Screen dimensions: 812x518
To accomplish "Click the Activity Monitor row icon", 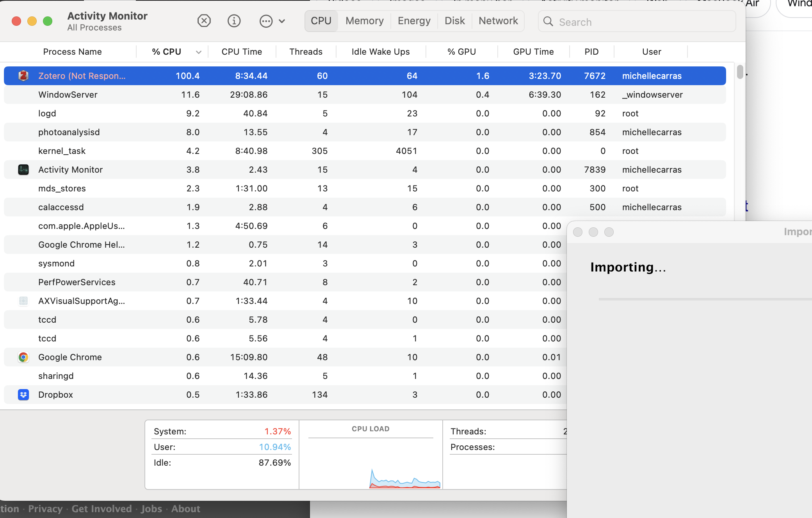I will coord(23,170).
